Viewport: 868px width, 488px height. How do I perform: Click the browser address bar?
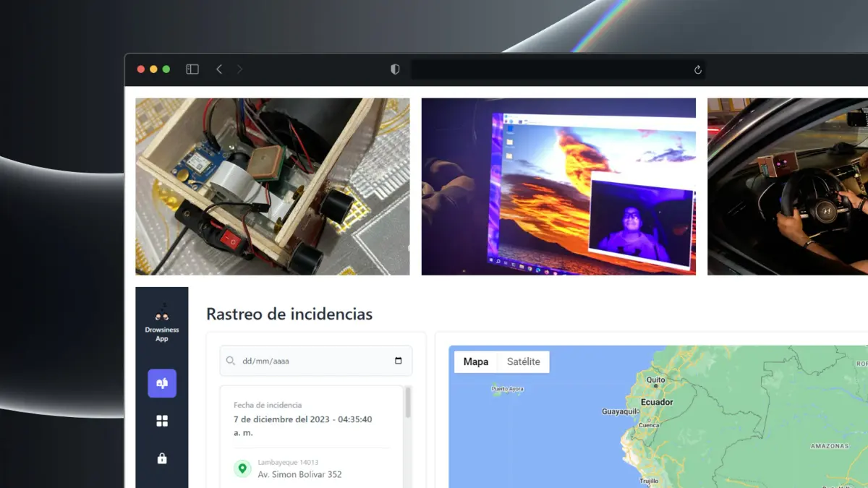click(x=558, y=69)
